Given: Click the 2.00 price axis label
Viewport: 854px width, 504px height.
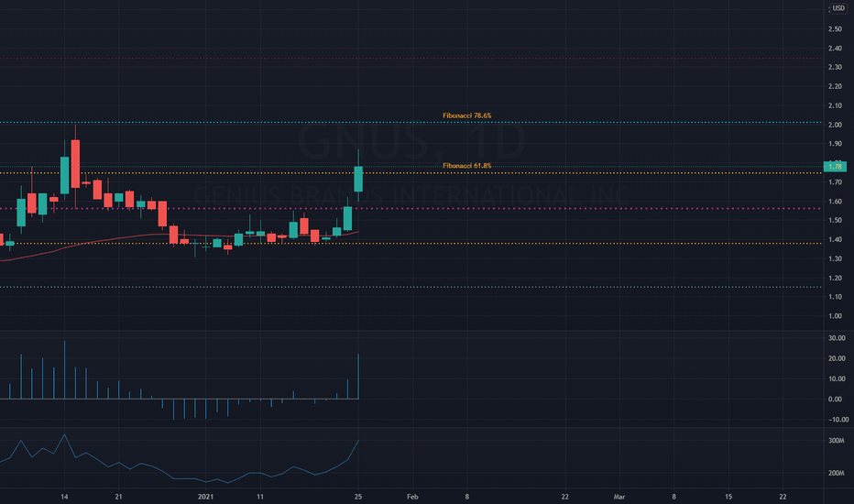Looking at the screenshot, I should click(835, 125).
